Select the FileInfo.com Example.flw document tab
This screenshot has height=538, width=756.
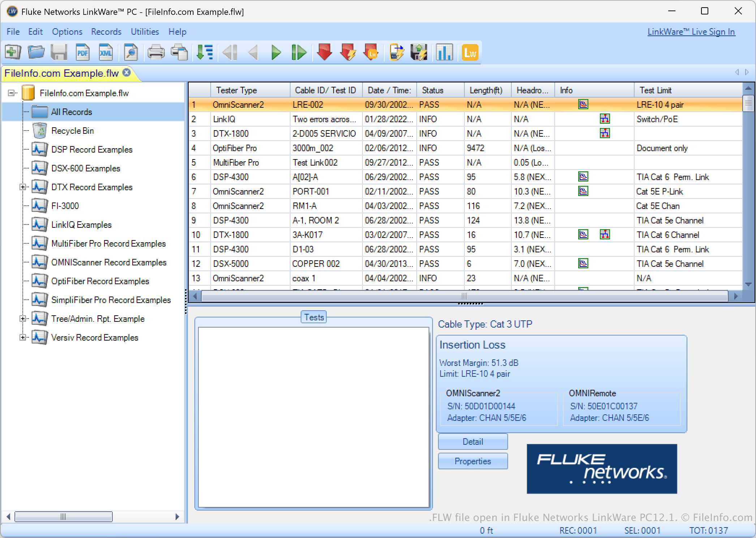click(x=61, y=73)
